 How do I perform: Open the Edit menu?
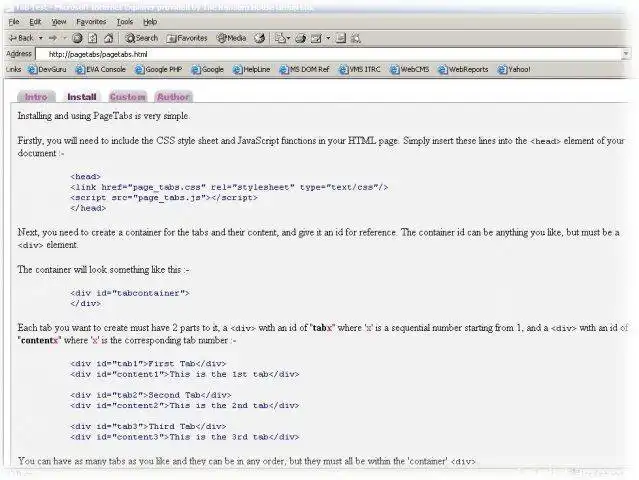click(35, 22)
